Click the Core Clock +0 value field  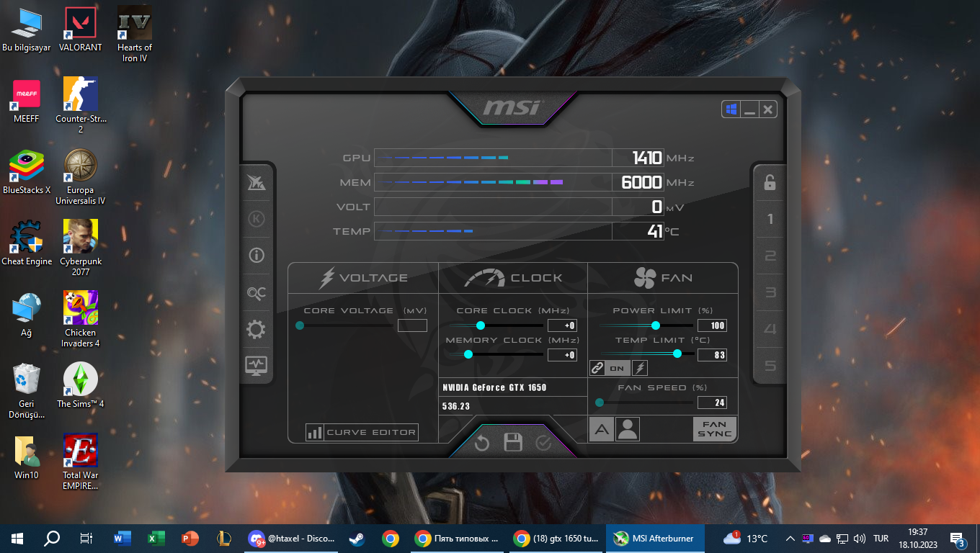click(562, 325)
